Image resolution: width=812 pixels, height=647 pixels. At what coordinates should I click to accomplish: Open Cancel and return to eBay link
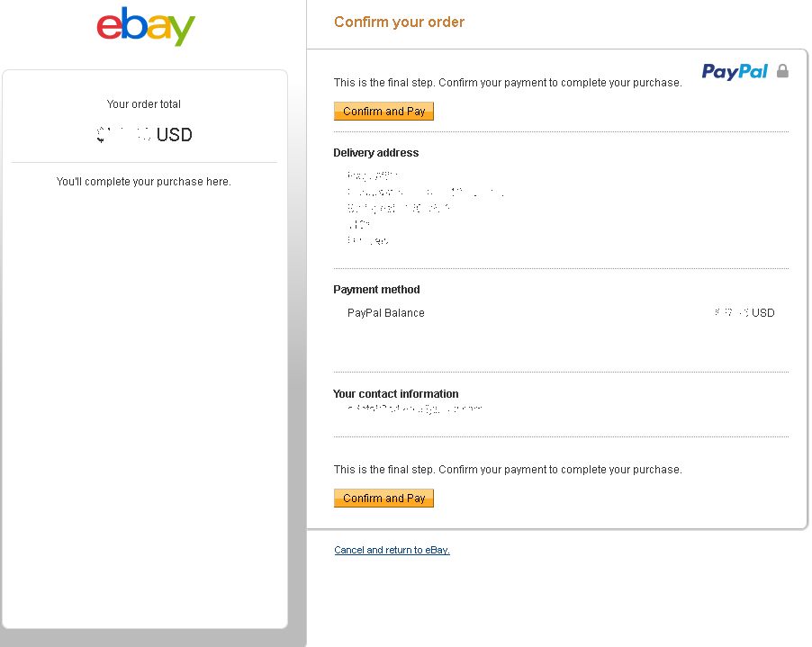pos(392,550)
